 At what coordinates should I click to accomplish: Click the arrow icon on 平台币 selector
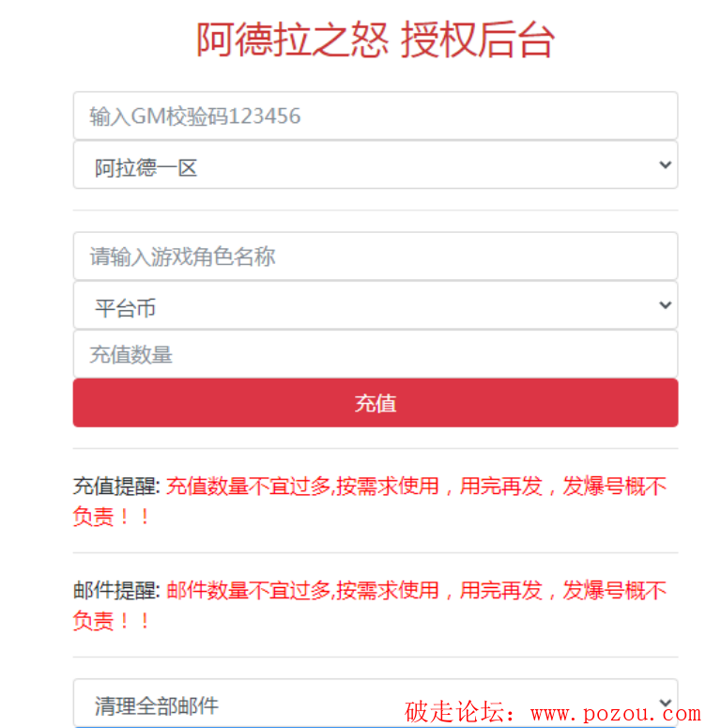pyautogui.click(x=665, y=305)
